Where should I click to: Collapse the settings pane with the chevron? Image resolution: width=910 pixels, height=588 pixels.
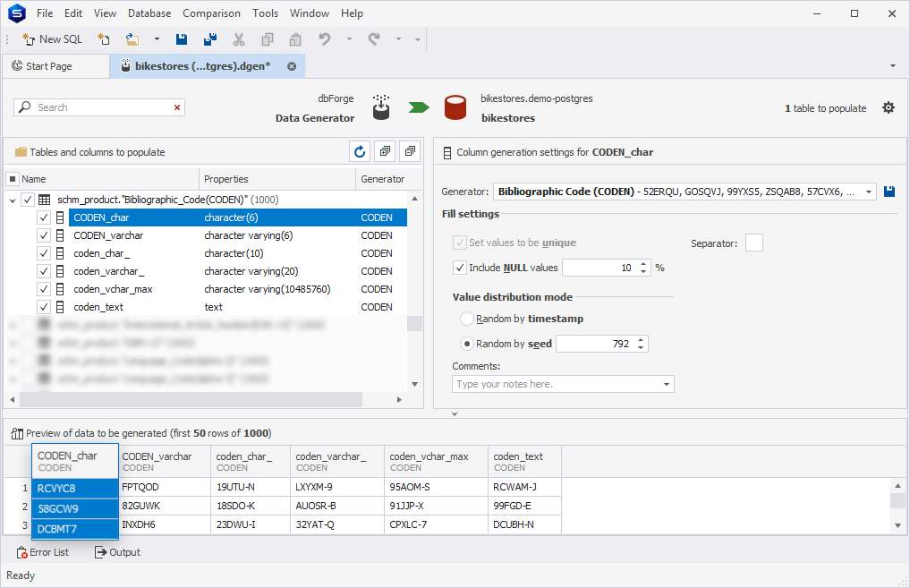(x=455, y=413)
